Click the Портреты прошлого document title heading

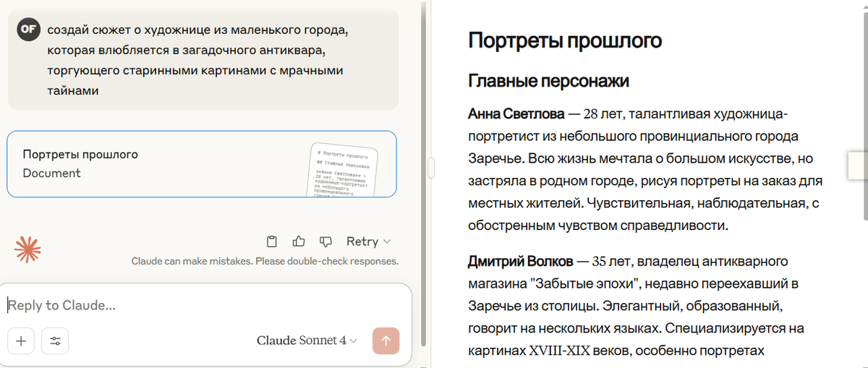565,40
